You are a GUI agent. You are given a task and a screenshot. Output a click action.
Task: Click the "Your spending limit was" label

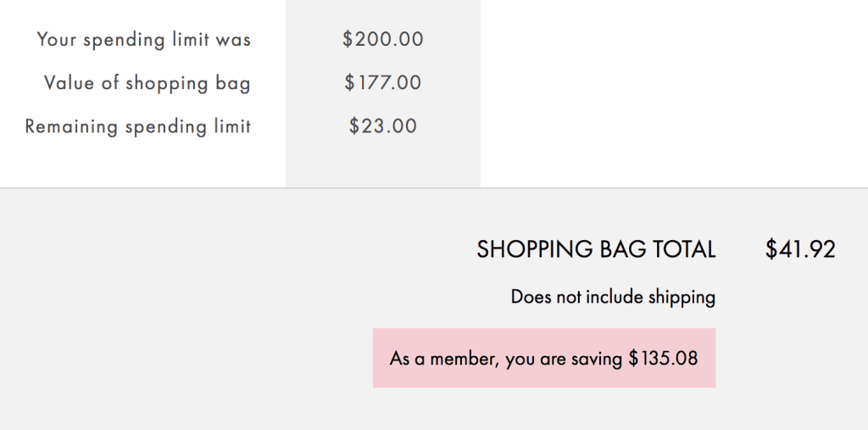[x=144, y=39]
